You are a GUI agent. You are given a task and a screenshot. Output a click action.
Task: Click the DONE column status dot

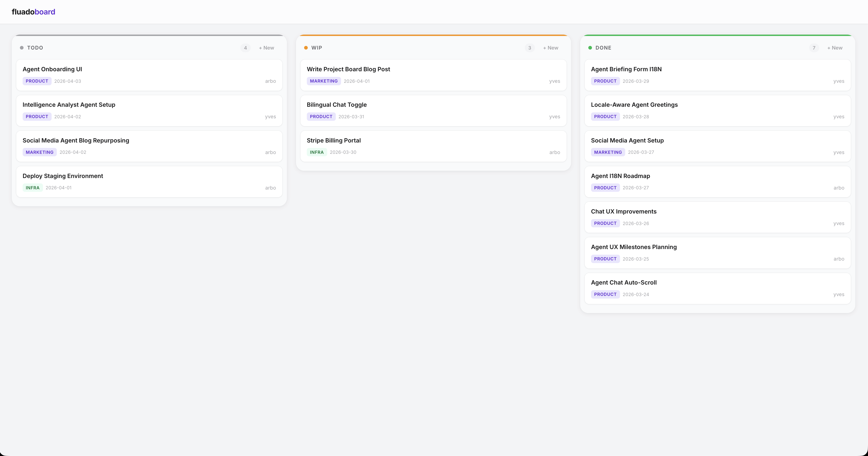pyautogui.click(x=590, y=48)
